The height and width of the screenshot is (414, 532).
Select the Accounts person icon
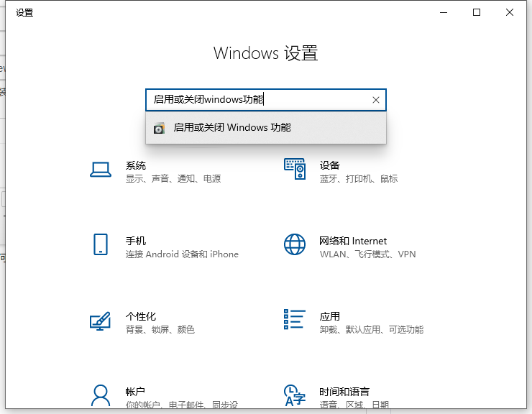click(100, 394)
